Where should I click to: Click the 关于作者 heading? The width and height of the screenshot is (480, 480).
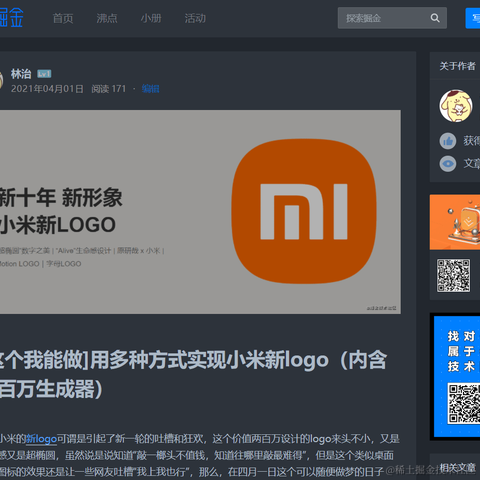[457, 66]
